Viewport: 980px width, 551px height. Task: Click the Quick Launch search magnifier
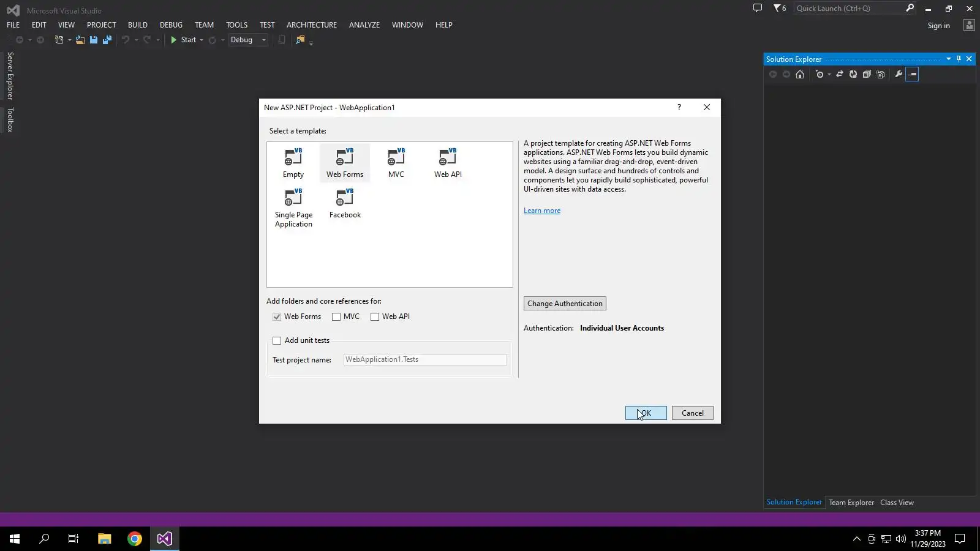pos(910,8)
